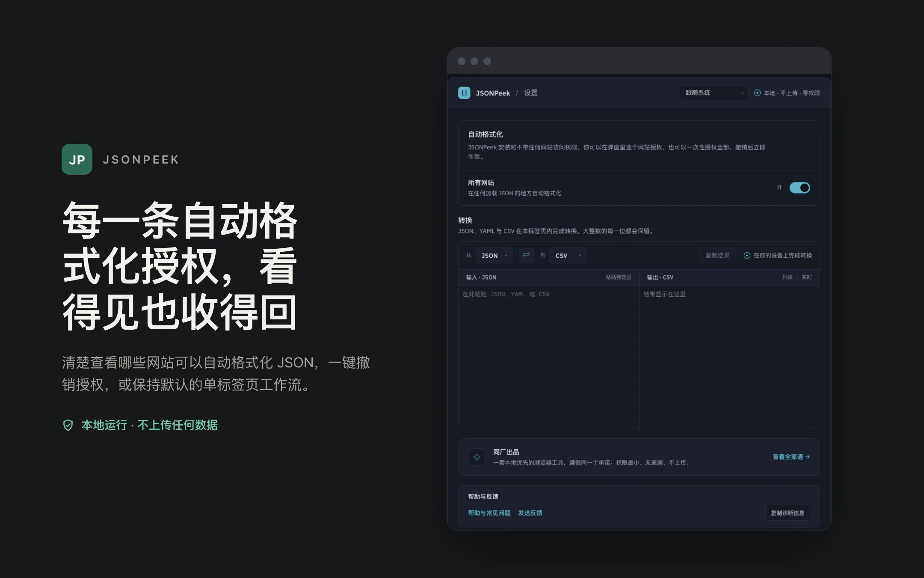Click the 只读 · 实时 label

pyautogui.click(x=797, y=277)
